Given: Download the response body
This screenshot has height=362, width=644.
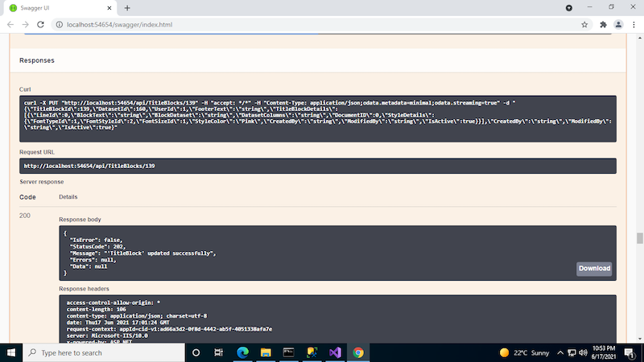Looking at the screenshot, I should [x=594, y=269].
